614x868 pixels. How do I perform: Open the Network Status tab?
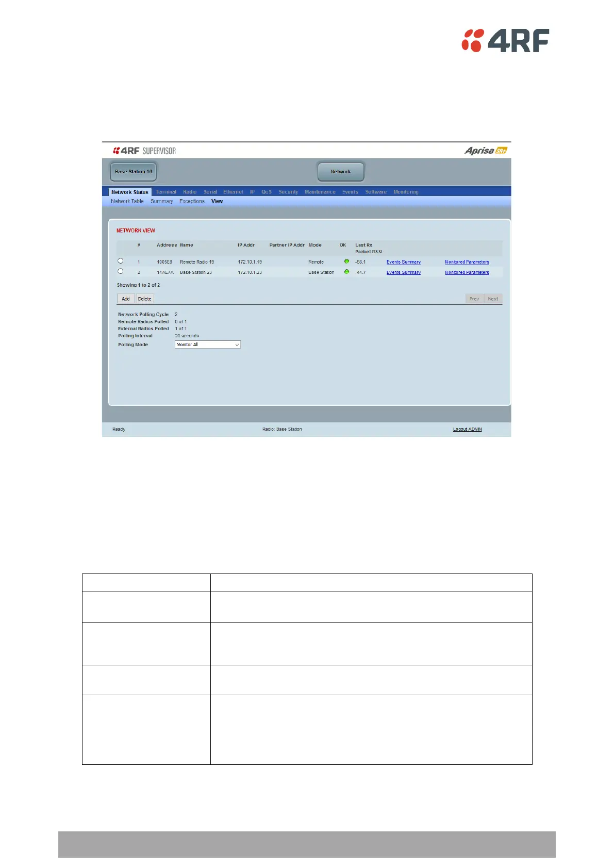[130, 192]
